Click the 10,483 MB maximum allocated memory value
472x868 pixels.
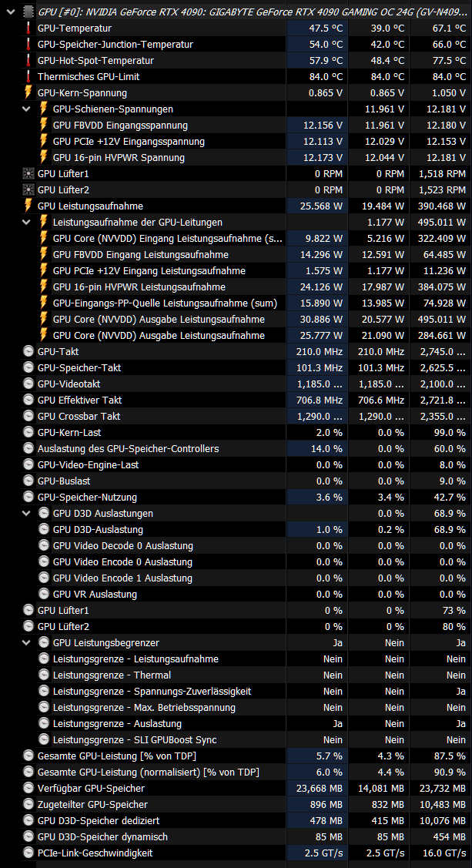[x=440, y=804]
